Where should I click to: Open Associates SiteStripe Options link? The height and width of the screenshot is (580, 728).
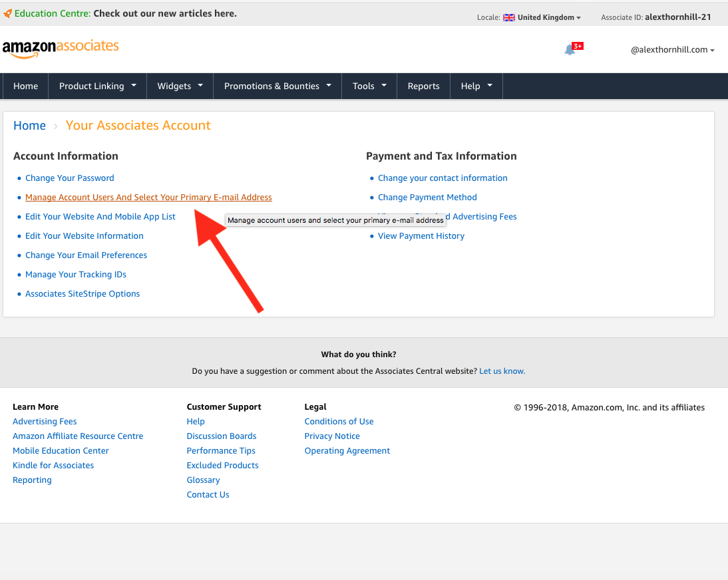(x=83, y=294)
